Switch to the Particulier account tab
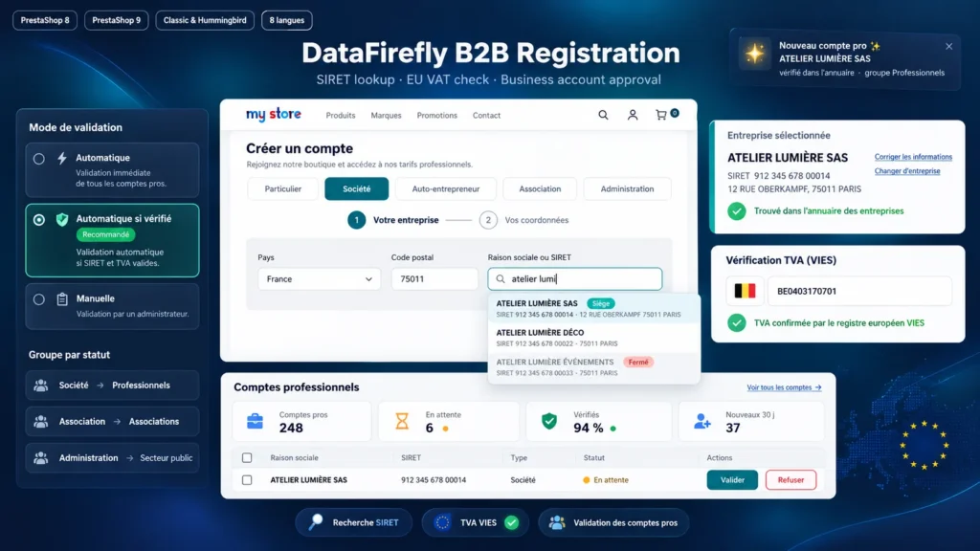This screenshot has width=980, height=551. click(x=283, y=188)
